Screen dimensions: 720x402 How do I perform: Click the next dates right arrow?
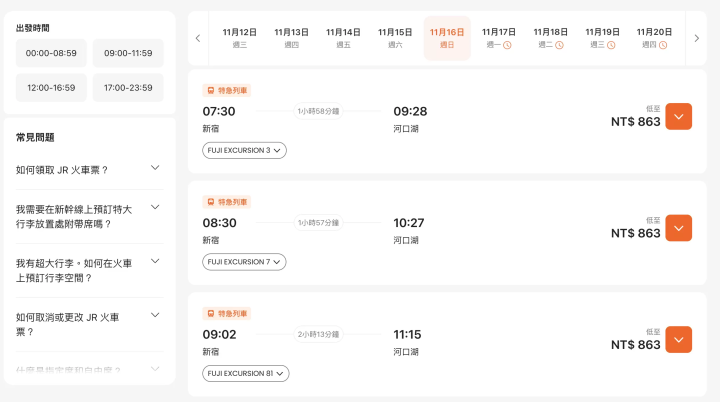click(x=696, y=38)
